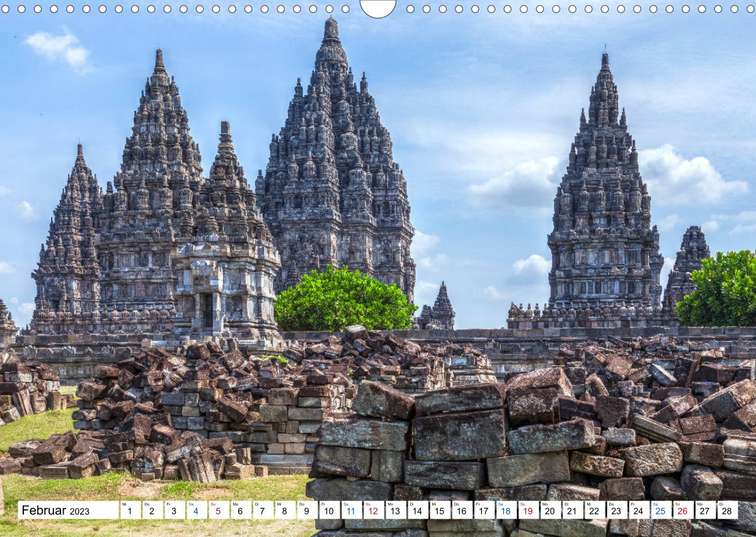
Task: Click Sunday 19 in red
Action: (528, 510)
